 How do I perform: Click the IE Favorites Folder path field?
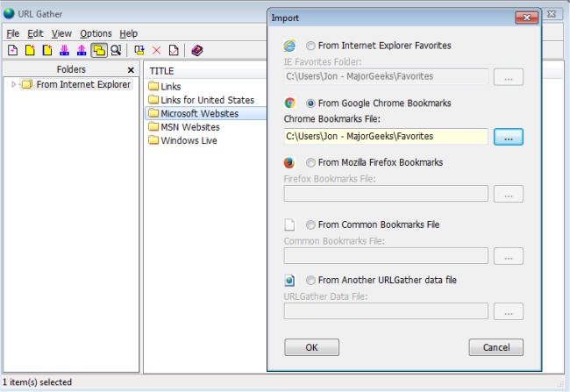tap(386, 76)
